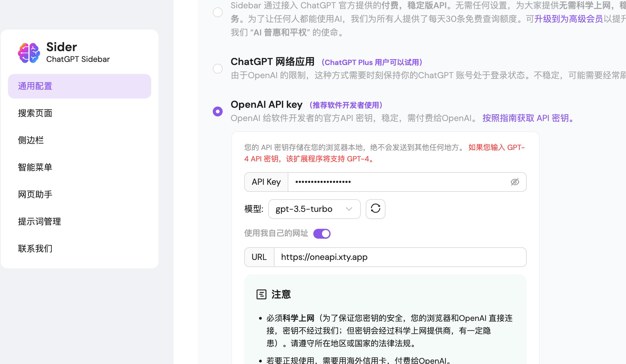Click the 注意 note icon

coord(262,294)
